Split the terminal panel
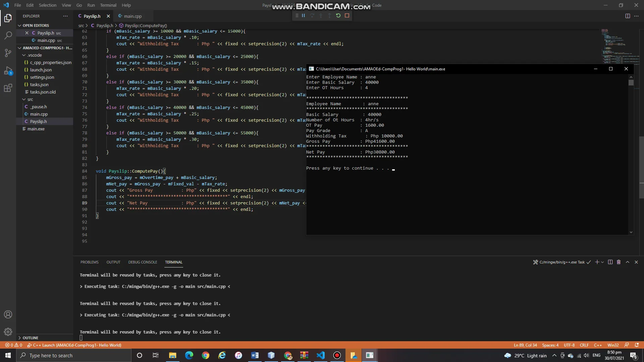The image size is (644, 362). [610, 262]
